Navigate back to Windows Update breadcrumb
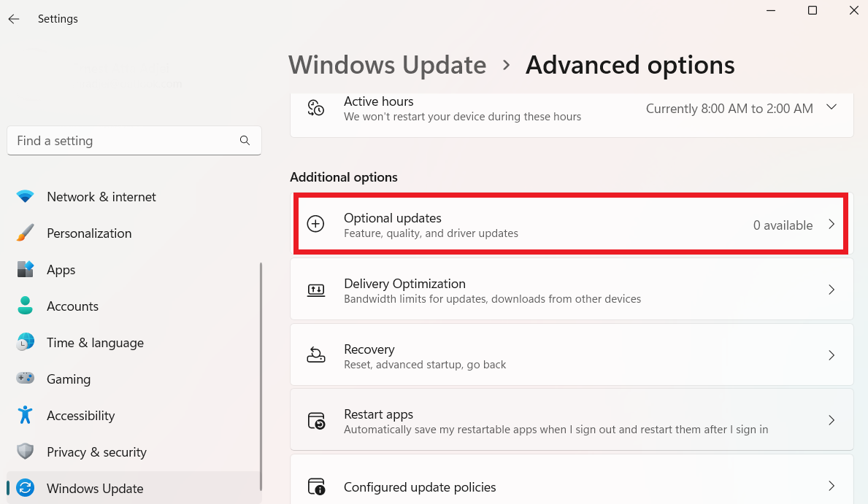This screenshot has height=504, width=868. pyautogui.click(x=387, y=65)
